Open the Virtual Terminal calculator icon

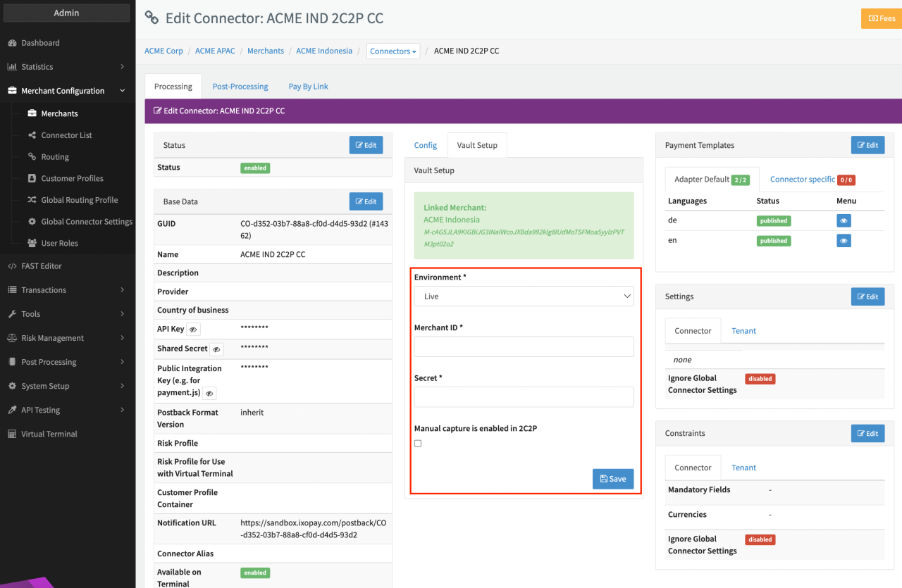pos(12,434)
